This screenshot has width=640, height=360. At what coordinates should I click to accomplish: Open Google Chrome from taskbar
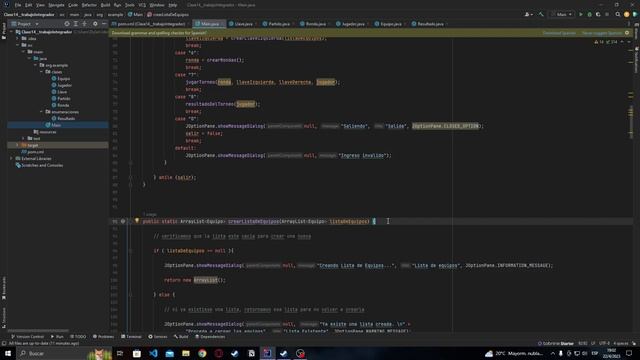click(x=202, y=353)
